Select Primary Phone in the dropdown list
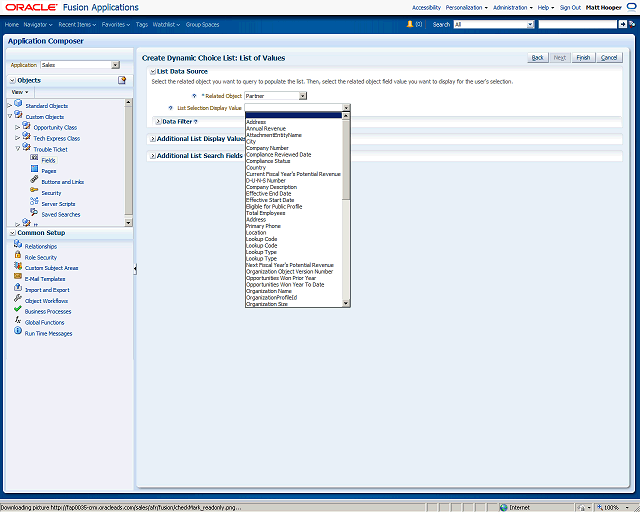Image resolution: width=640 pixels, height=512 pixels. tap(293, 226)
